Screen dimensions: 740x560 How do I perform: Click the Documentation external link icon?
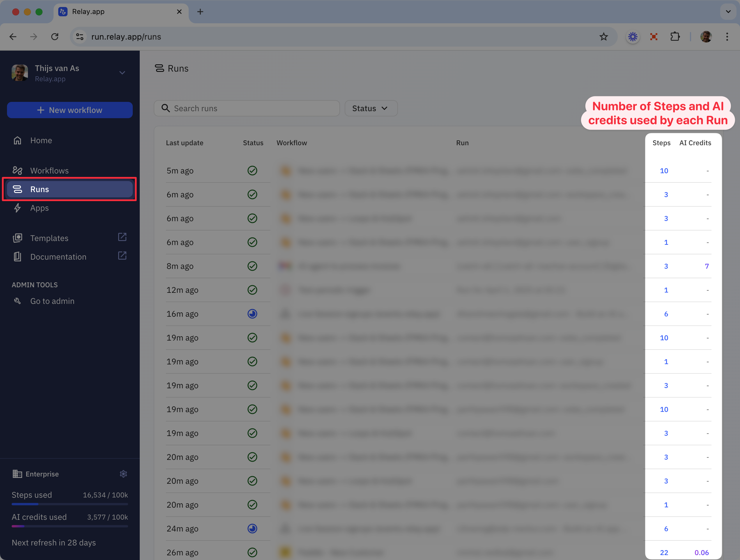(122, 256)
